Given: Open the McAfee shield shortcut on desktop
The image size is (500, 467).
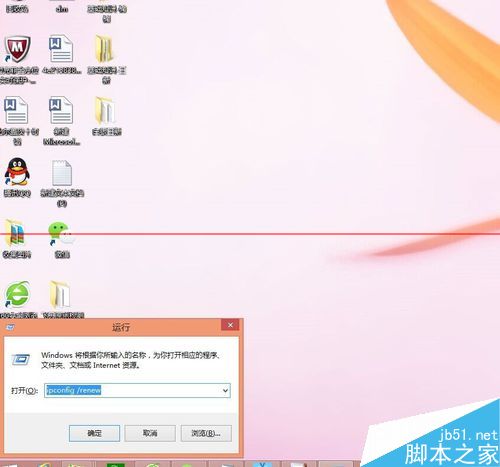Looking at the screenshot, I should pyautogui.click(x=17, y=49).
